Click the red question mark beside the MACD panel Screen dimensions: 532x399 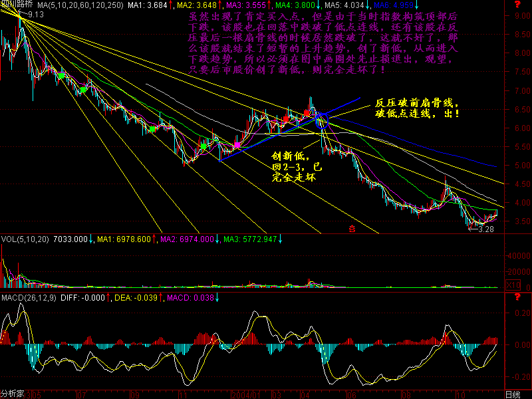point(517,295)
